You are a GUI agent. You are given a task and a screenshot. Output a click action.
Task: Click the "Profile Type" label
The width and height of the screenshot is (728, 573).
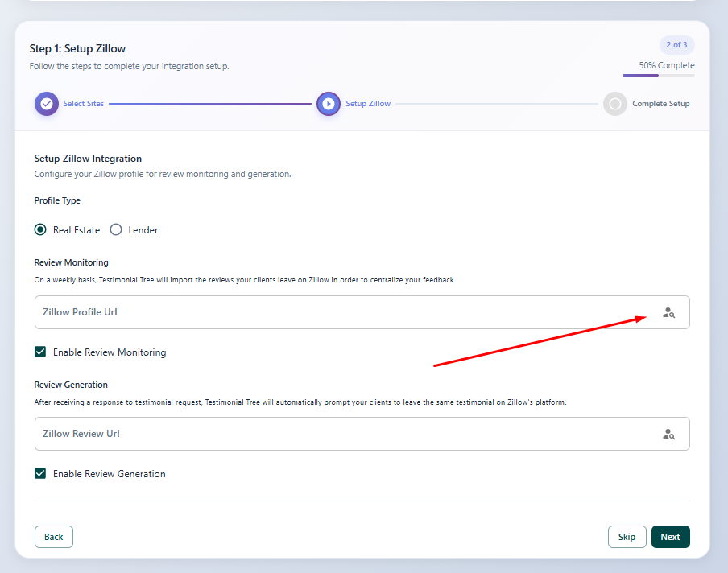coord(57,200)
